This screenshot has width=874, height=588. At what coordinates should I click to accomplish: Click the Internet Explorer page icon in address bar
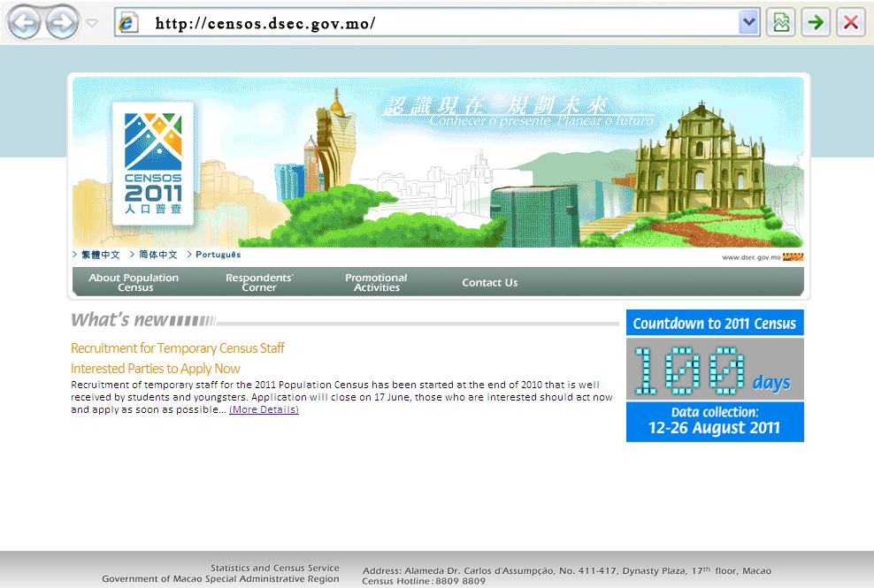pyautogui.click(x=129, y=23)
